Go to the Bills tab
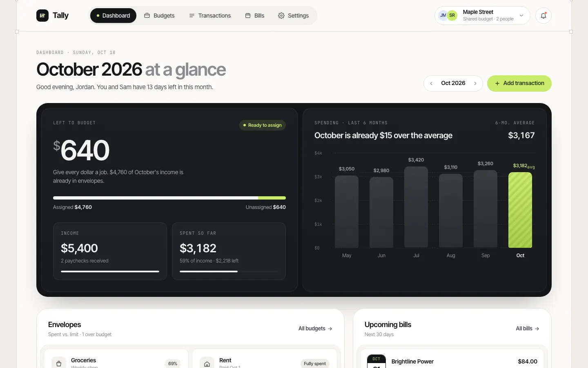 (x=255, y=16)
